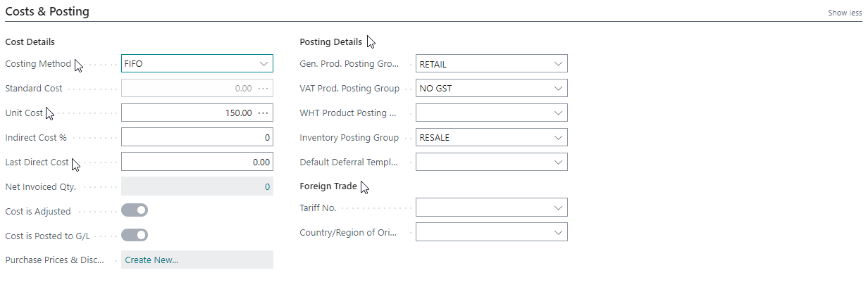Expand VAT Prod. Posting Group dropdown arrow
The image size is (868, 287).
coord(559,89)
